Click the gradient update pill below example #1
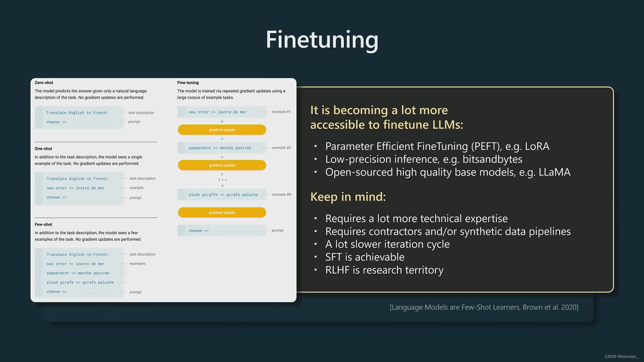This screenshot has width=644, height=362. [x=222, y=130]
